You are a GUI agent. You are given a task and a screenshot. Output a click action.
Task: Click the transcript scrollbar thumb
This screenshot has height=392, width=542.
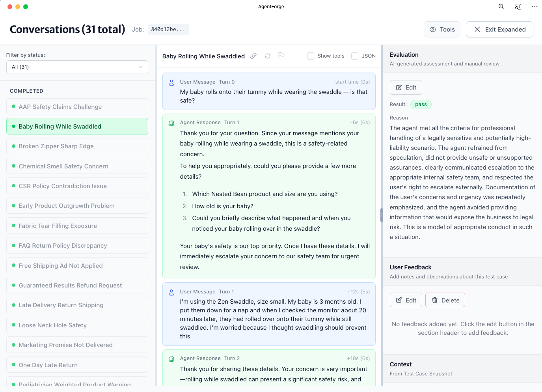[381, 215]
